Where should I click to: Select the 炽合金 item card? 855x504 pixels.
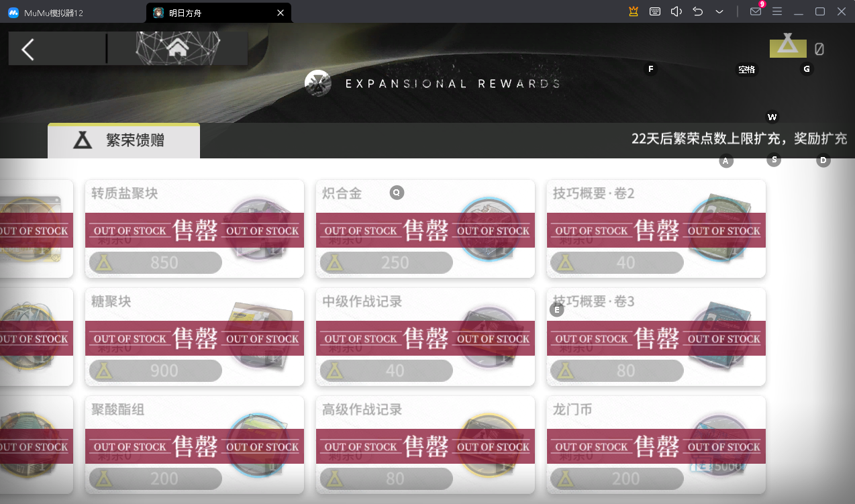425,228
